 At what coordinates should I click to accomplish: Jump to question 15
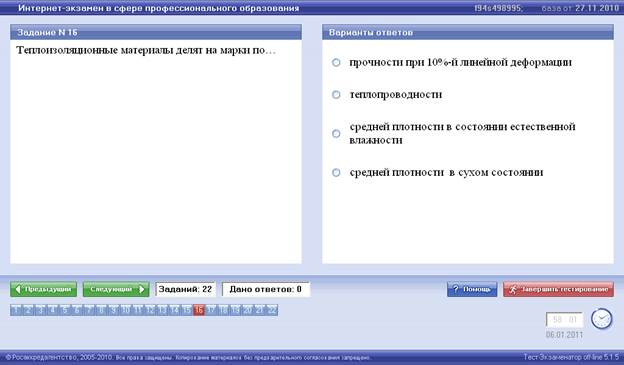[187, 310]
